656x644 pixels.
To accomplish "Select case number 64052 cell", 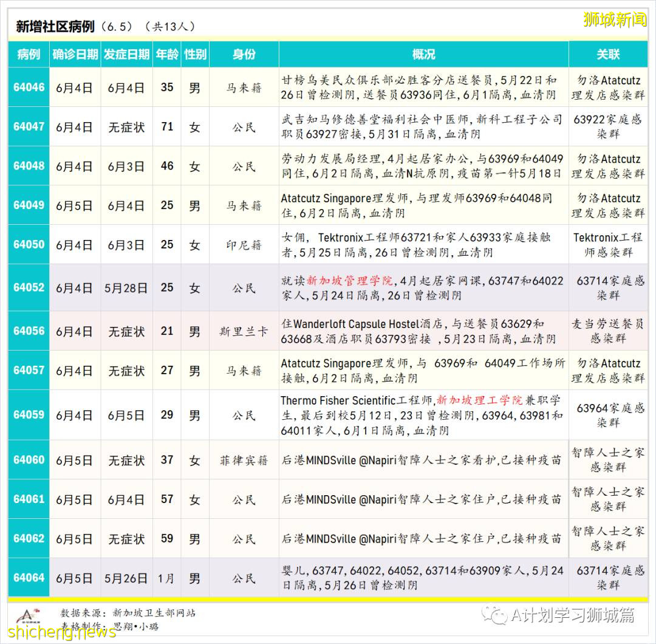I will point(29,287).
